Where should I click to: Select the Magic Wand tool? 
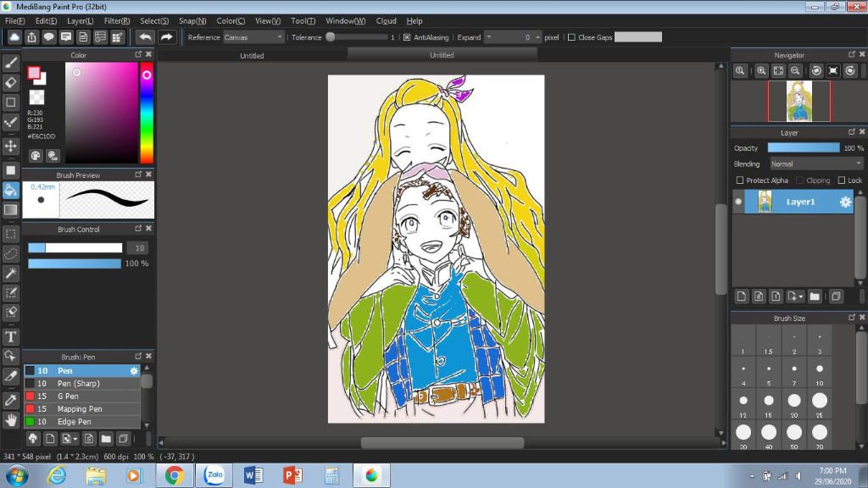(10, 274)
